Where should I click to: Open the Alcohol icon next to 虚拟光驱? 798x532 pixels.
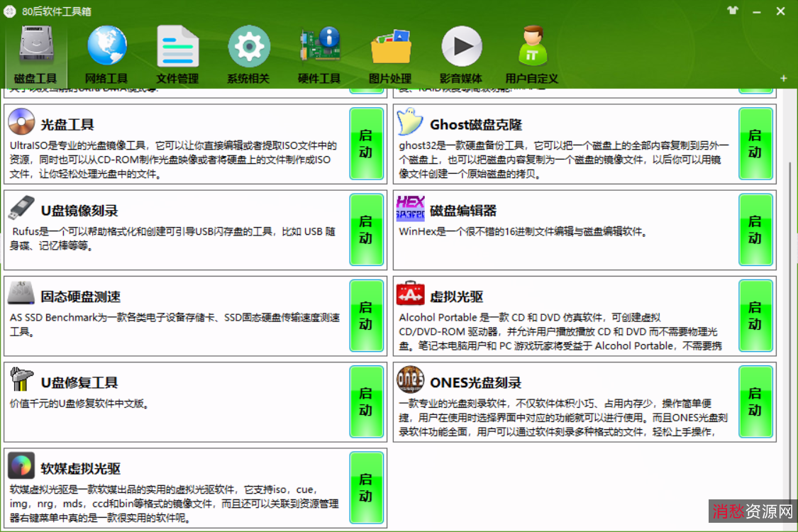tap(410, 297)
